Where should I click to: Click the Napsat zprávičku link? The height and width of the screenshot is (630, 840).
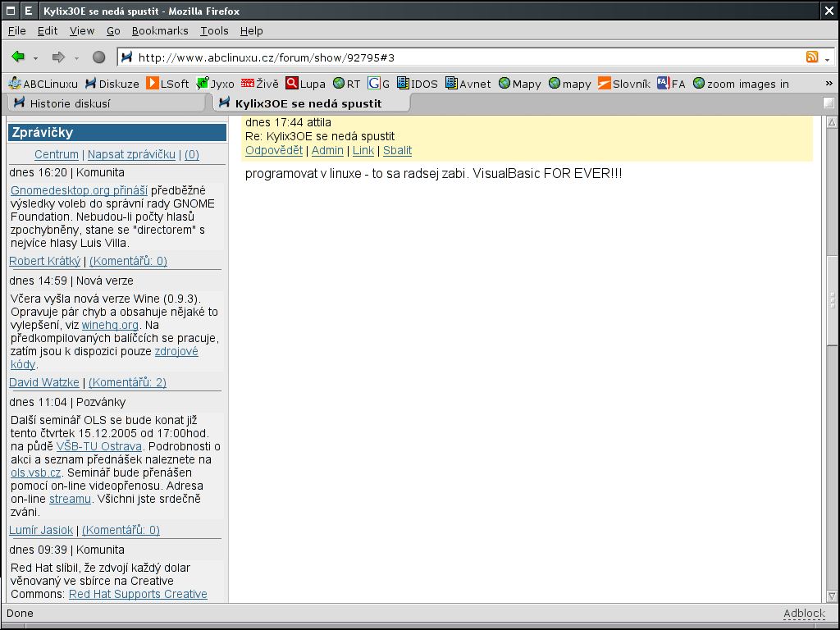(131, 154)
